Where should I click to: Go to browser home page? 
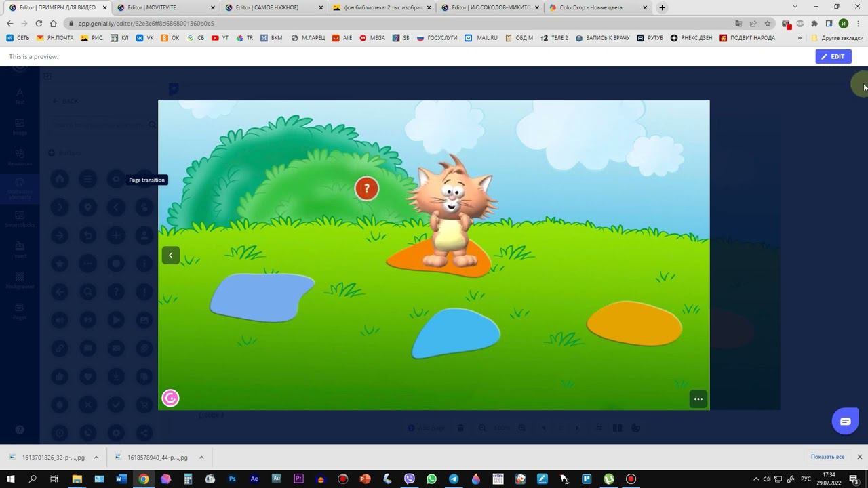coord(54,23)
